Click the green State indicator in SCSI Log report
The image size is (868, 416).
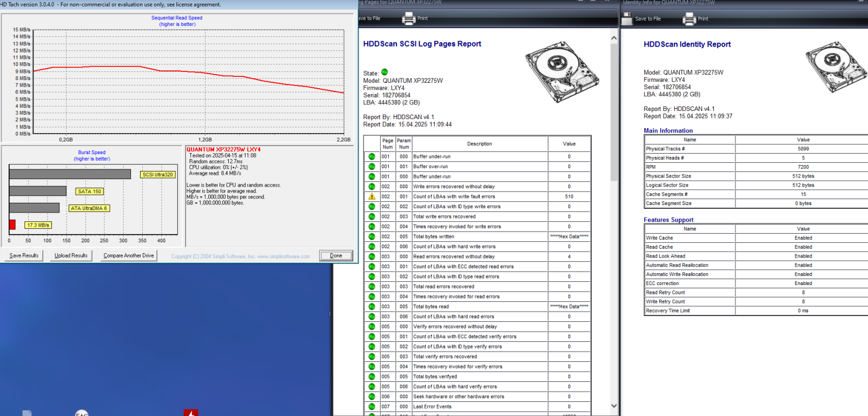pos(385,72)
